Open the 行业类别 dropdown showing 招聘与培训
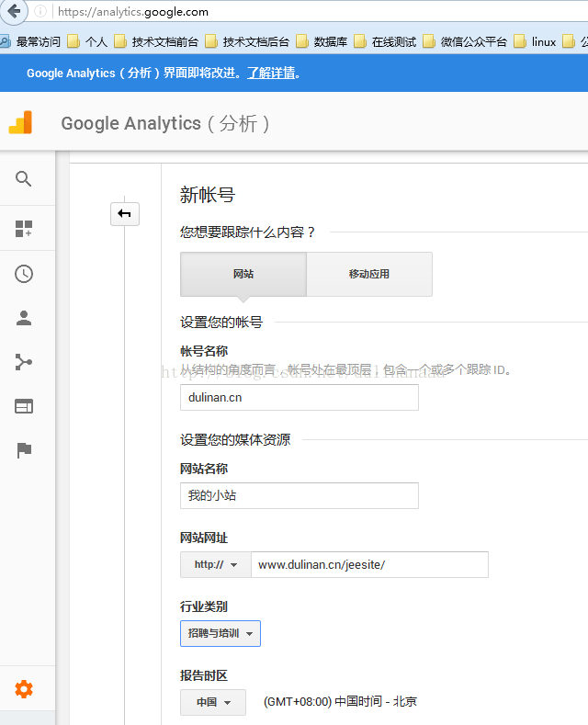The height and width of the screenshot is (725, 588). pyautogui.click(x=220, y=633)
